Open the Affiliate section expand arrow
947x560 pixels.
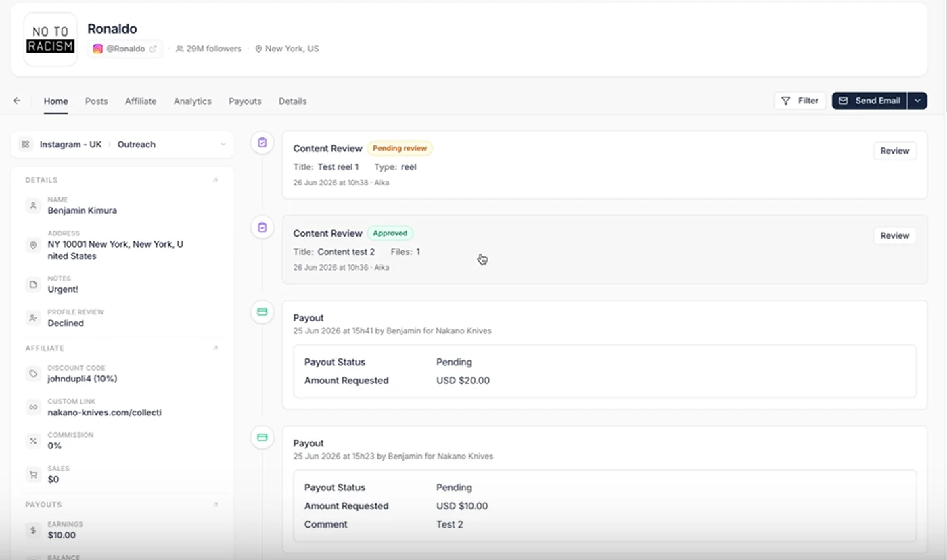click(x=216, y=348)
